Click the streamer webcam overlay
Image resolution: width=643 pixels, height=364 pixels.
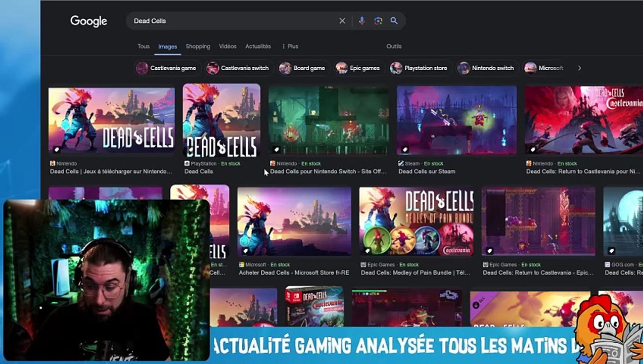click(x=107, y=280)
